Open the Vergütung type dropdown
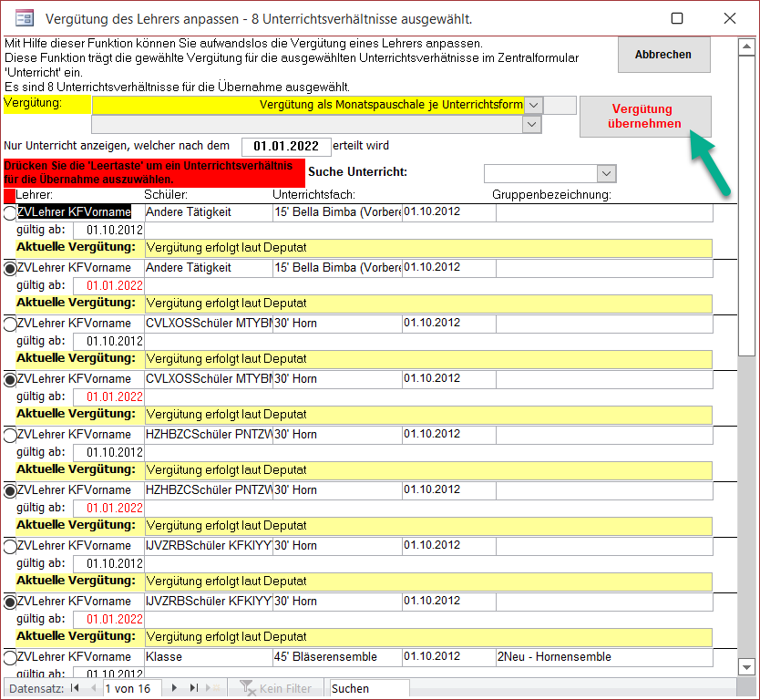The image size is (760, 700). pos(534,105)
